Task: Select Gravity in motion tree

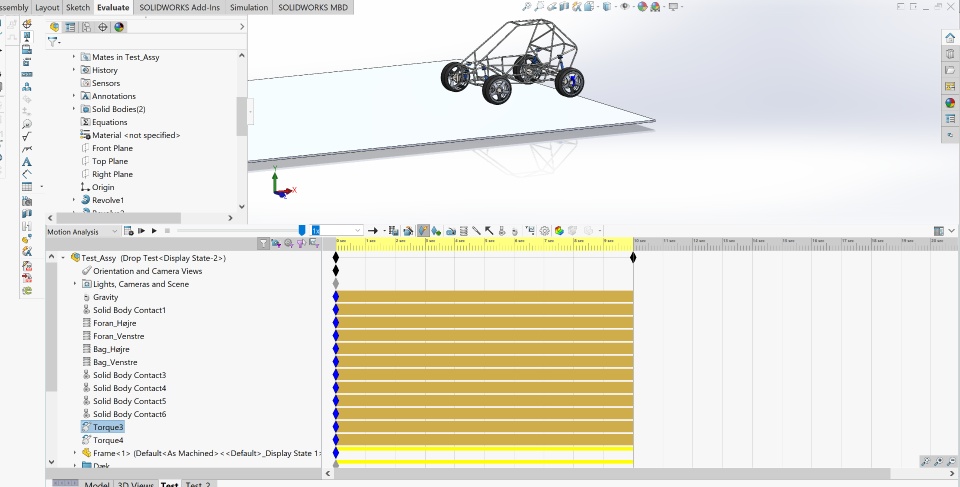Action: pyautogui.click(x=105, y=297)
